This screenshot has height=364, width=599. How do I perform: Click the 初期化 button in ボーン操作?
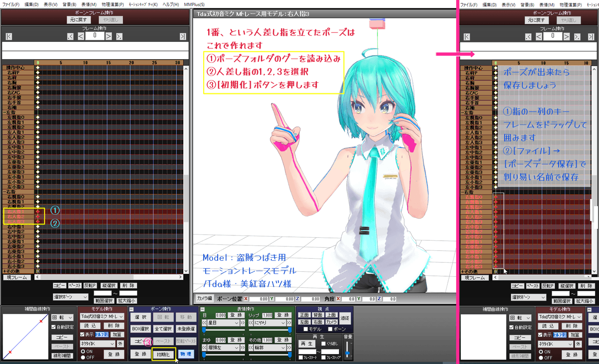coord(164,355)
